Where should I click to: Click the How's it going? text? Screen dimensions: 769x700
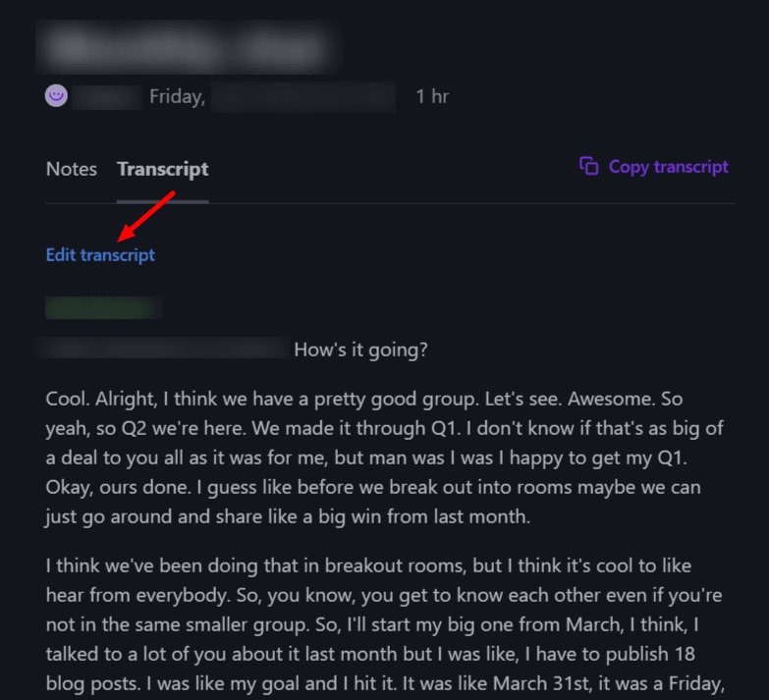click(x=361, y=350)
